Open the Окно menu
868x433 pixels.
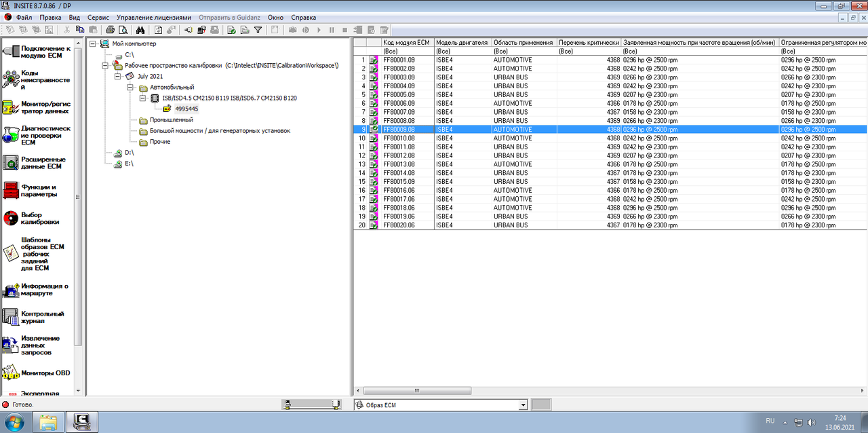(x=275, y=17)
